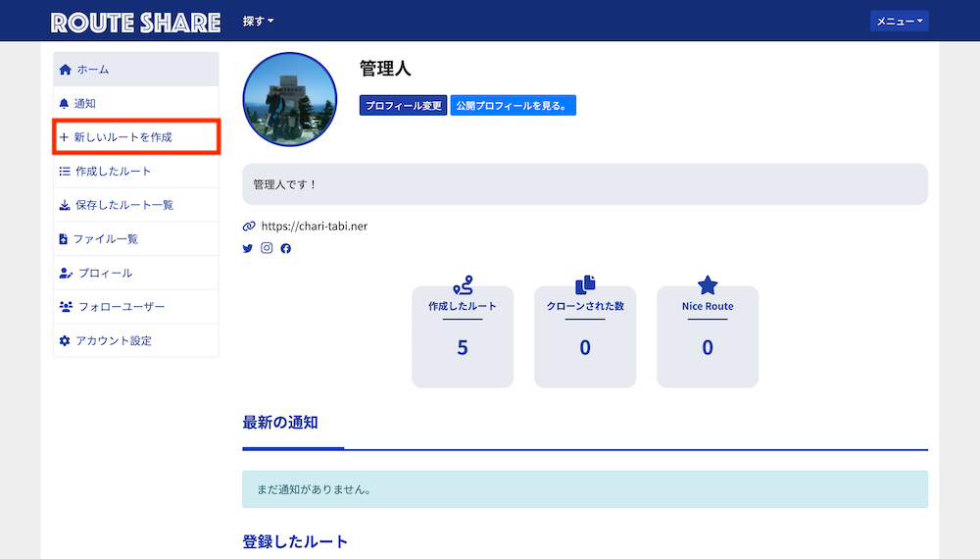
Task: Click the プロフィール変更 button
Action: pyautogui.click(x=403, y=106)
